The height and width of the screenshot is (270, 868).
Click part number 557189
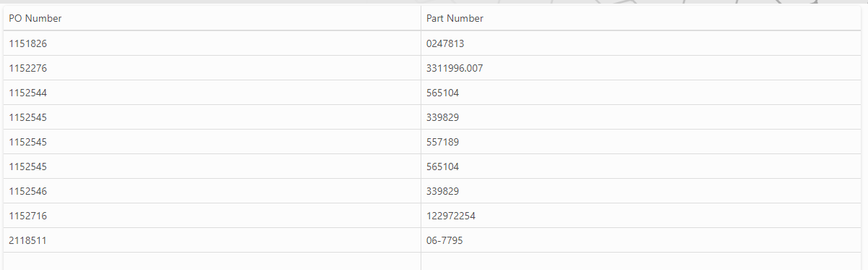click(442, 142)
